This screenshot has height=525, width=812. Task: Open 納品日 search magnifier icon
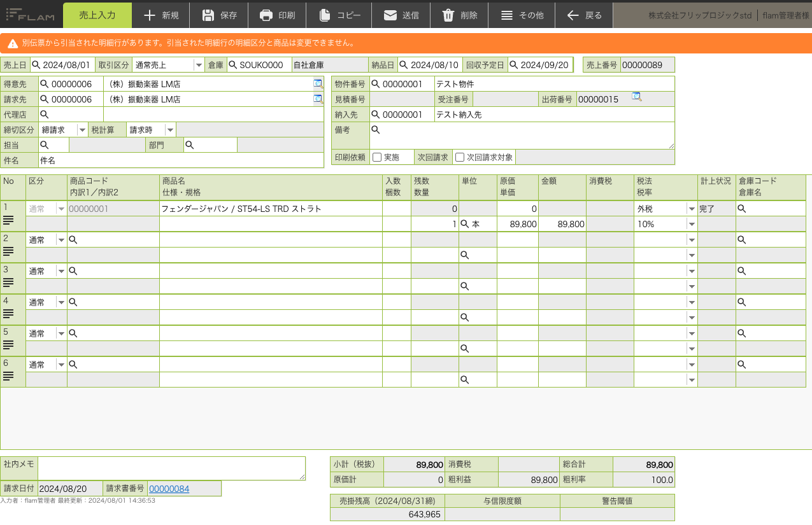403,65
